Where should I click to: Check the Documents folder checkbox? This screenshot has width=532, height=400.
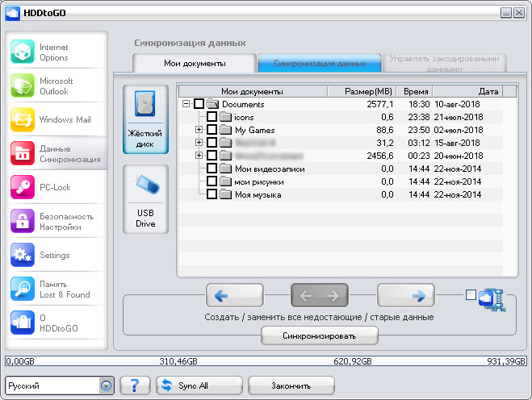click(199, 104)
